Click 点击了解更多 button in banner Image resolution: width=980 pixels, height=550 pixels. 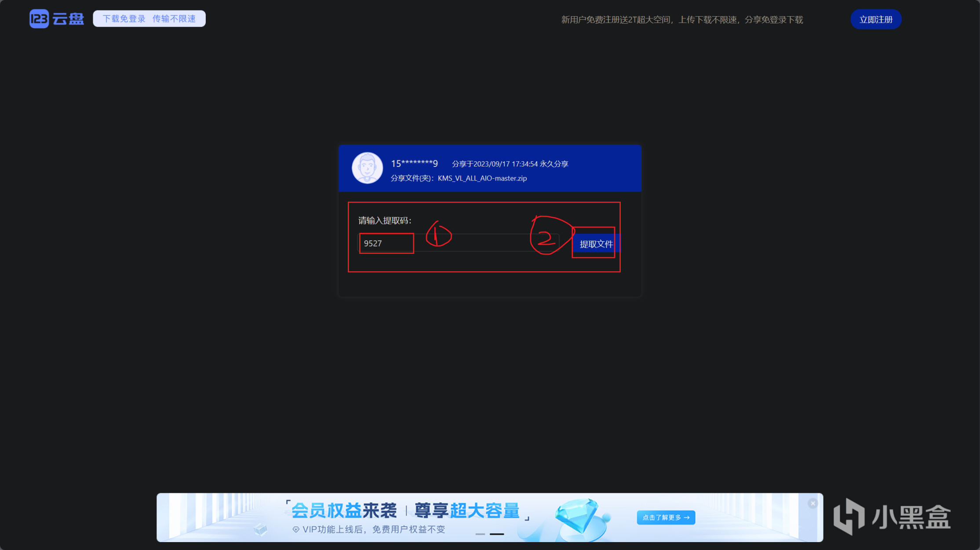pyautogui.click(x=666, y=517)
